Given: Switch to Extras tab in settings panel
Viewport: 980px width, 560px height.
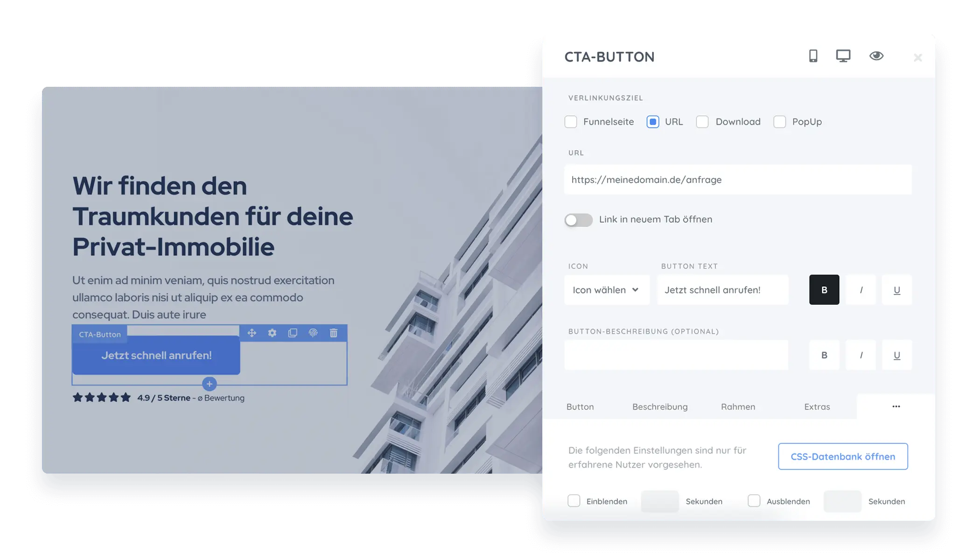Looking at the screenshot, I should click(817, 406).
